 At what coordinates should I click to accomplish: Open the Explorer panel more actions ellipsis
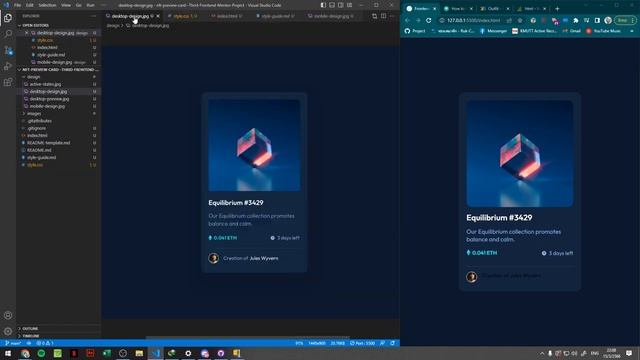[x=94, y=16]
